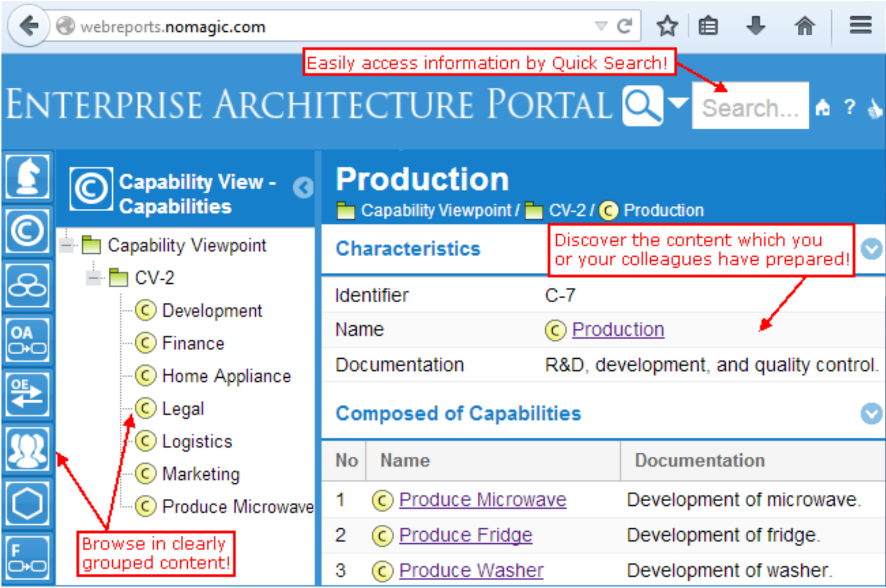This screenshot has width=886, height=588.
Task: Click the text 'Development of fridge.'
Action: (x=723, y=535)
